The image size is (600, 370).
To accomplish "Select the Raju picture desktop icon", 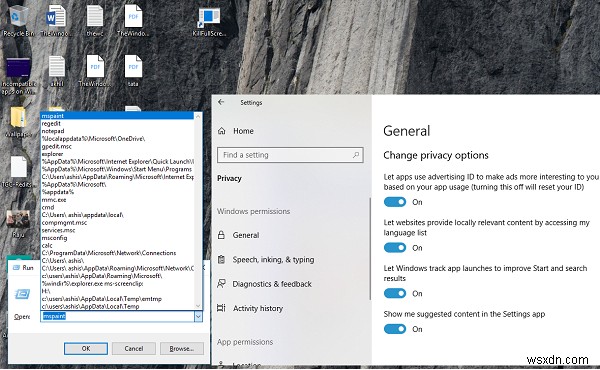I will coord(18,224).
